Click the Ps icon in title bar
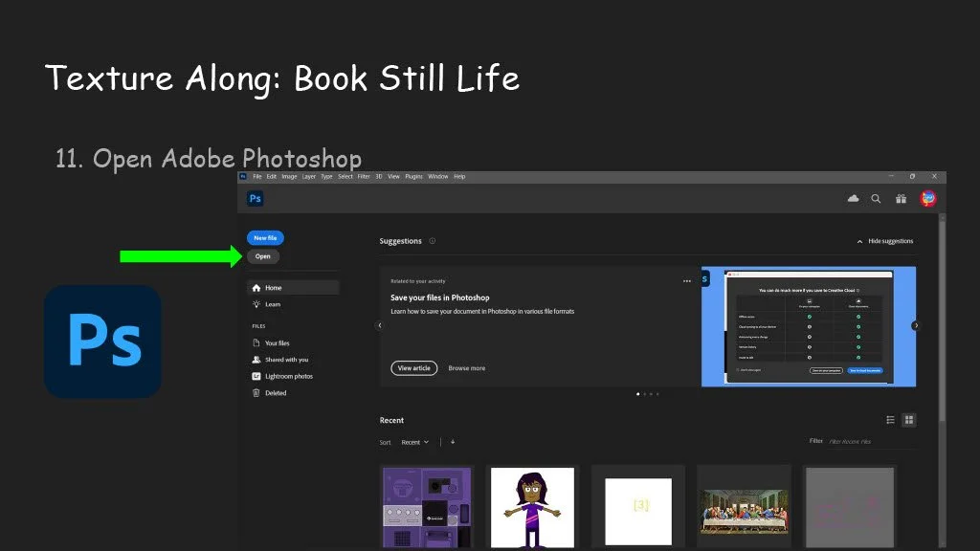Image resolution: width=980 pixels, height=551 pixels. pos(243,177)
